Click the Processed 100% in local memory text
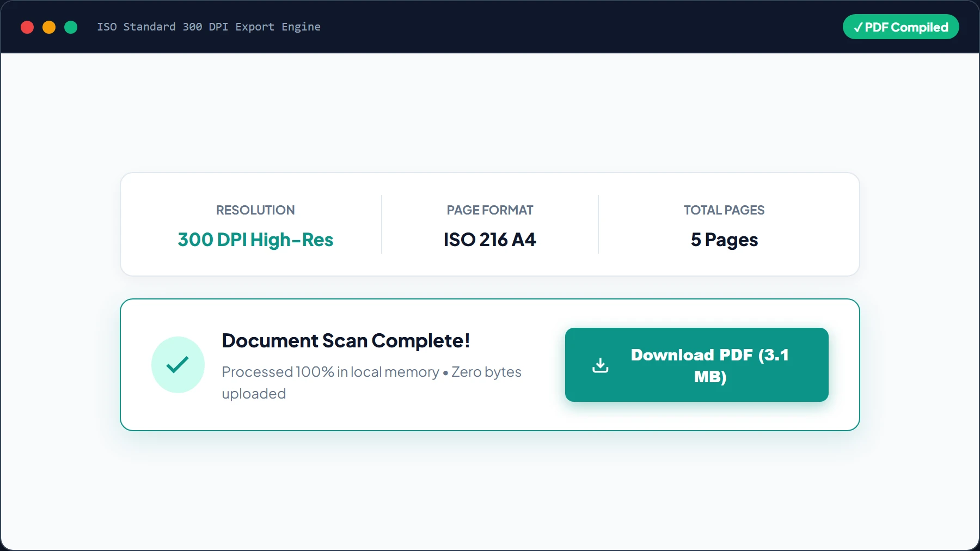The width and height of the screenshot is (980, 551). pos(330,372)
